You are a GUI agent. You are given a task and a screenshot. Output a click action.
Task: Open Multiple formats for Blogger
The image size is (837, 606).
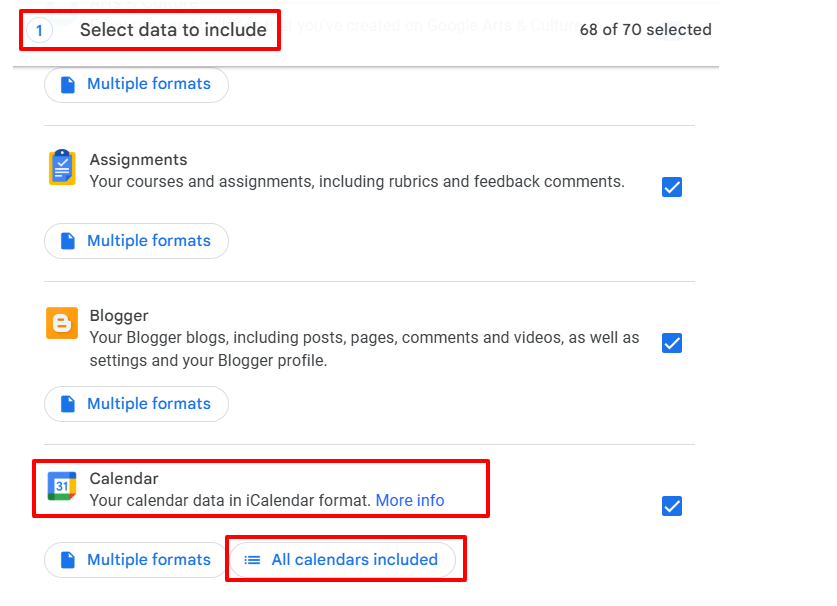click(136, 403)
